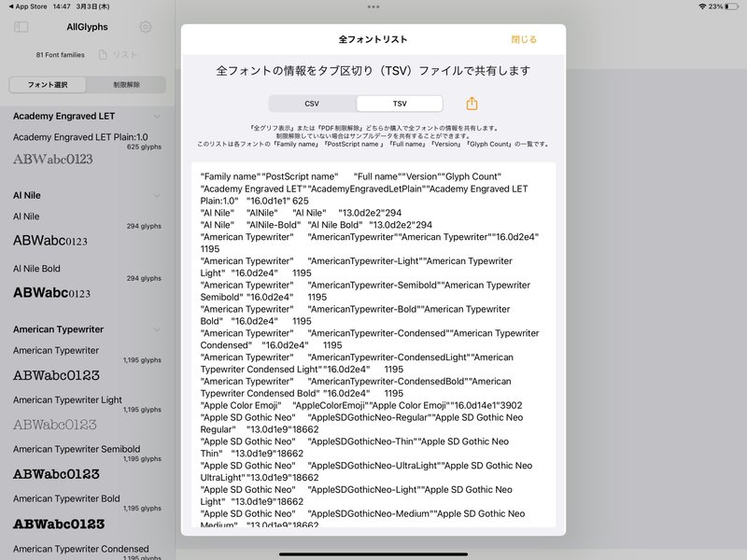Select the TSV format segment

click(400, 104)
